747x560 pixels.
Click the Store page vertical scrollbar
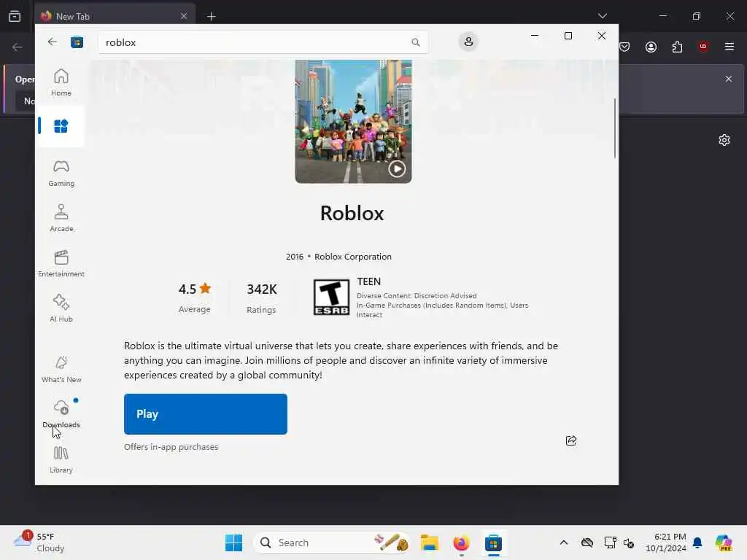click(x=614, y=128)
